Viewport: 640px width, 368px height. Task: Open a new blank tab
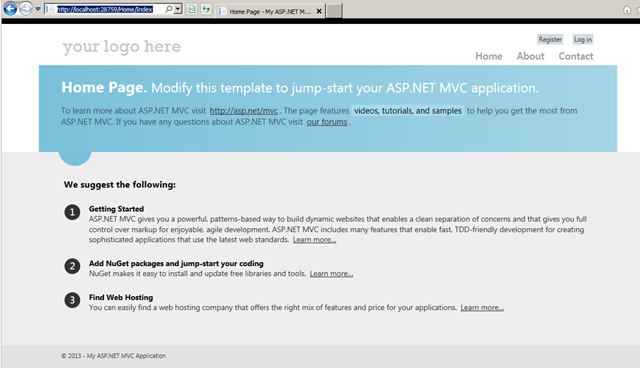(334, 11)
